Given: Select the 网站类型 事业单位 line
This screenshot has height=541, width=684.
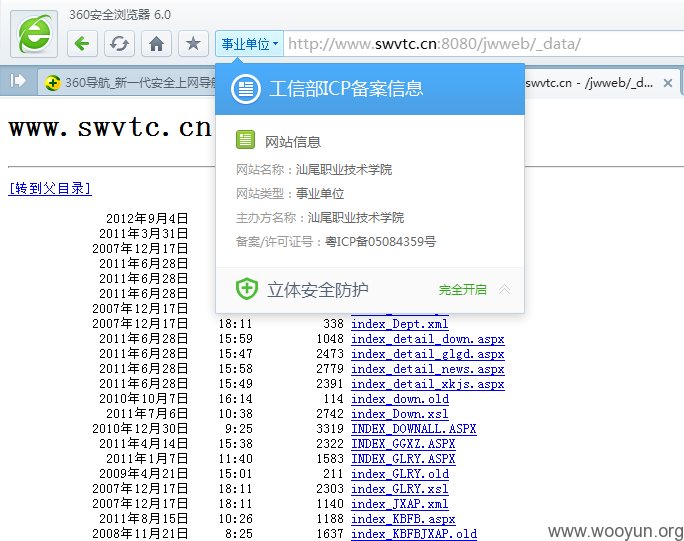Looking at the screenshot, I should pyautogui.click(x=290, y=193).
